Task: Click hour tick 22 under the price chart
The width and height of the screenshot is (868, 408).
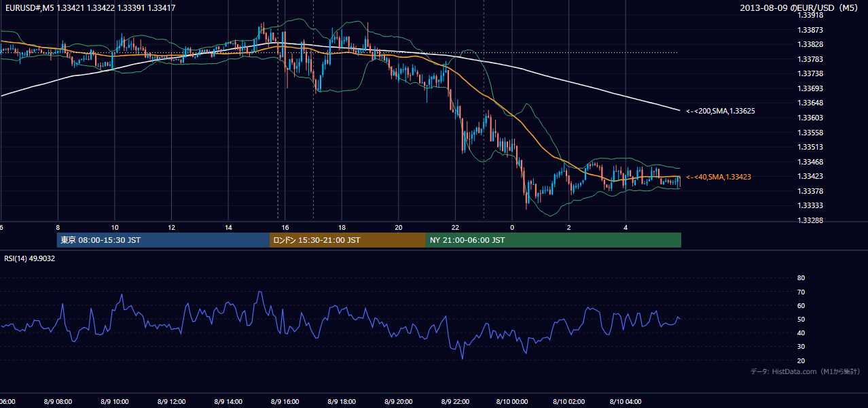Action: (455, 227)
